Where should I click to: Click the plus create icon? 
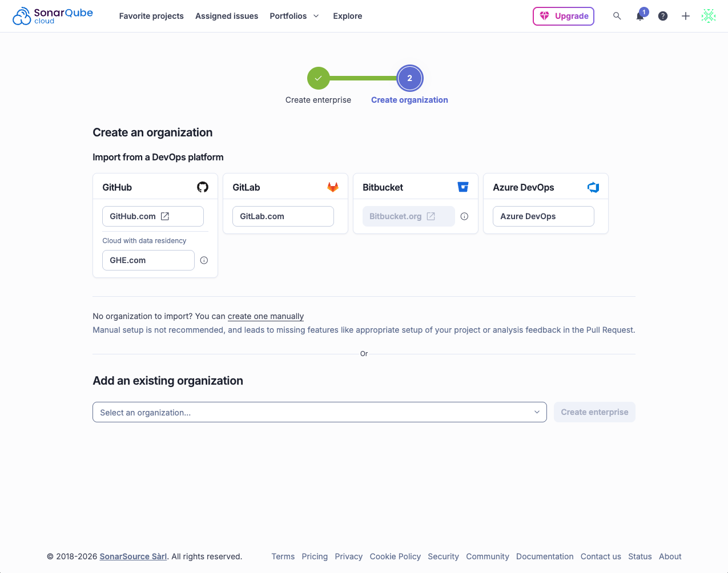686,16
